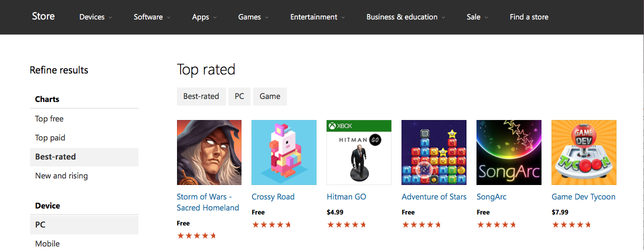644x250 pixels.
Task: Open the Hitman GO game icon
Action: coord(359,152)
